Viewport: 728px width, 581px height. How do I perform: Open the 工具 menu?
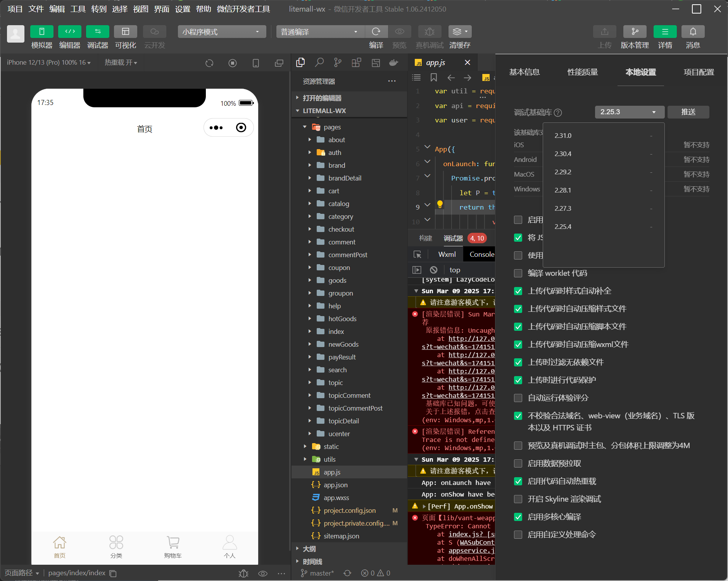coord(78,9)
